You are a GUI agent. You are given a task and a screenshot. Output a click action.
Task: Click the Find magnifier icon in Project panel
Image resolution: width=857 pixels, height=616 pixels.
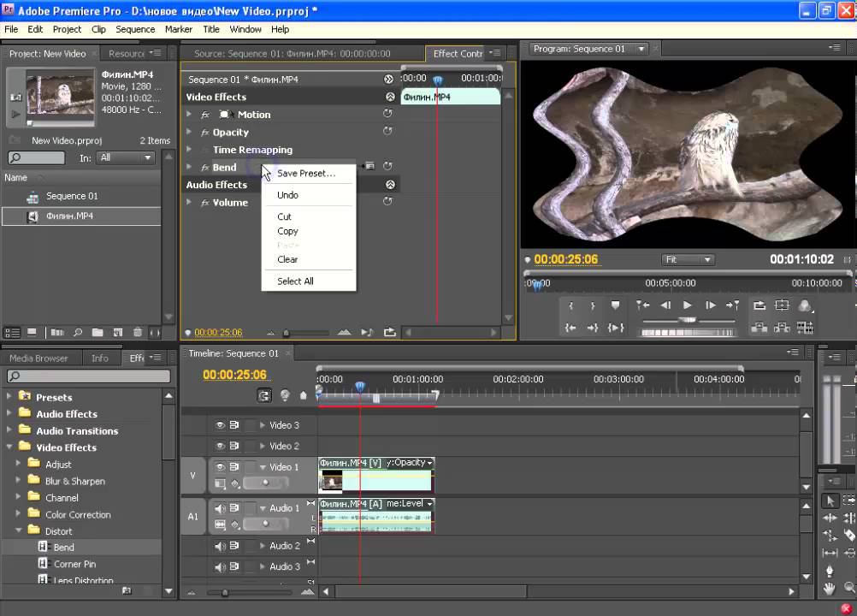(77, 332)
